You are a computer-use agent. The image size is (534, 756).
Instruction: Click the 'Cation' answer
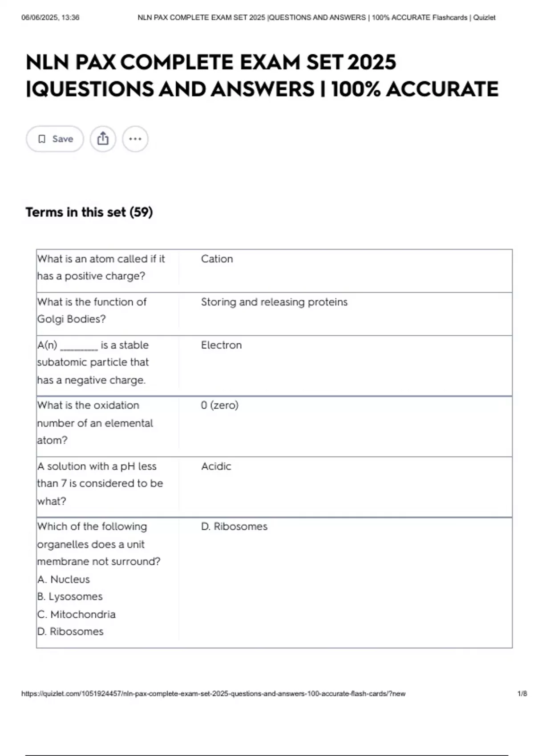click(x=217, y=259)
